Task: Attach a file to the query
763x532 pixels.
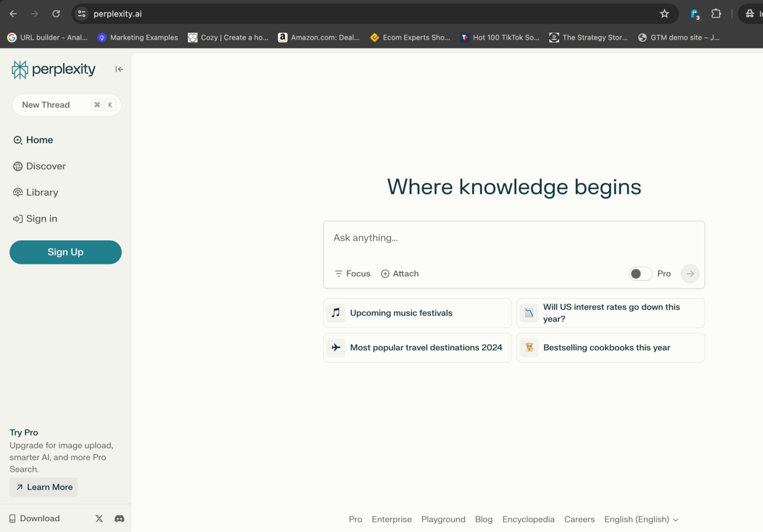Action: (x=400, y=273)
